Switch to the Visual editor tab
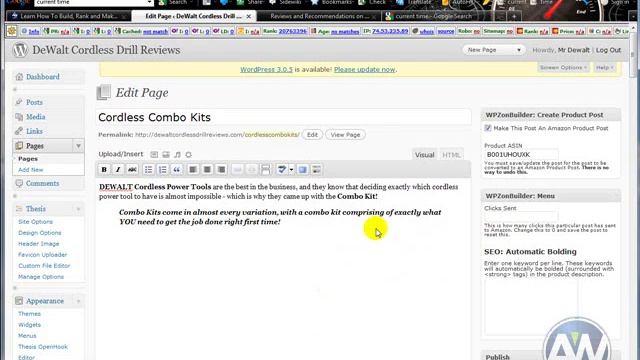Screen dimensions: 640x360 coord(424,155)
